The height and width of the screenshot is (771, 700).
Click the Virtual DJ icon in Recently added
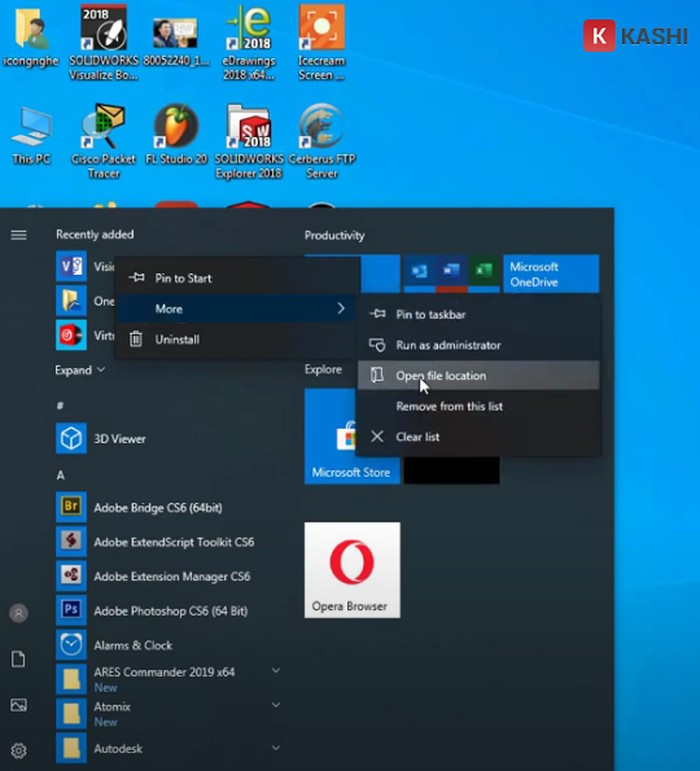[x=71, y=335]
